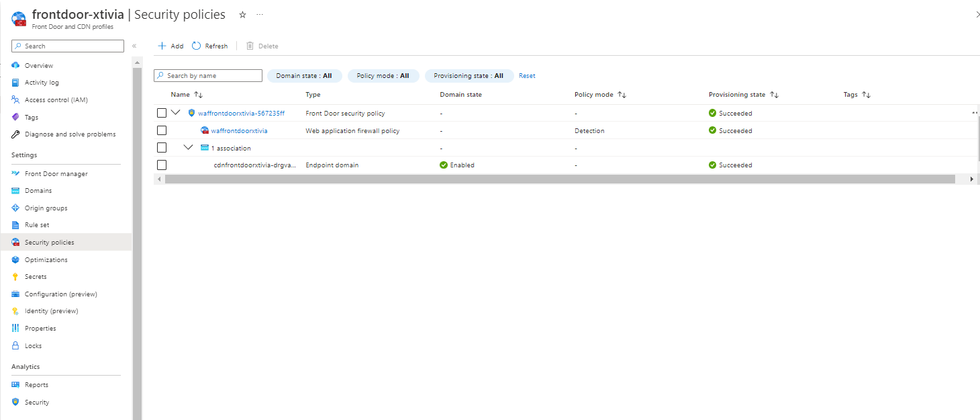Reset the applied filters
The width and height of the screenshot is (980, 420).
point(527,76)
